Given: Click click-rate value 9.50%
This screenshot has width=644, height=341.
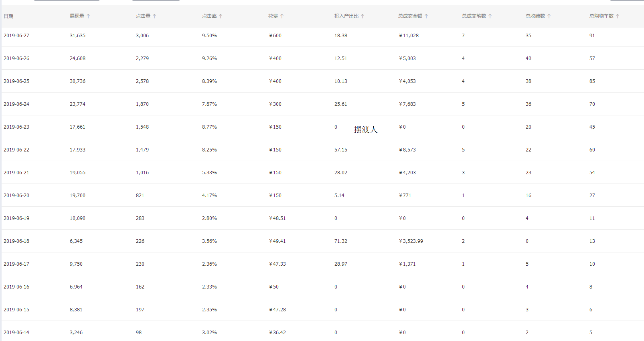Looking at the screenshot, I should [209, 36].
